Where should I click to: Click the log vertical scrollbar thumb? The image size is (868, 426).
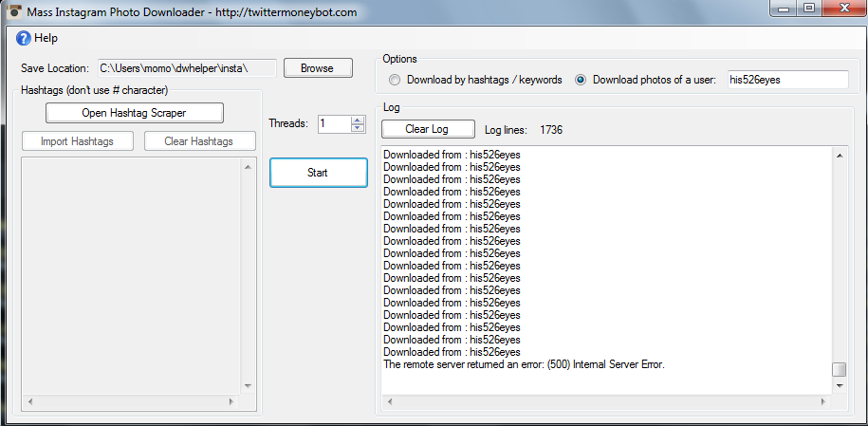pyautogui.click(x=840, y=369)
